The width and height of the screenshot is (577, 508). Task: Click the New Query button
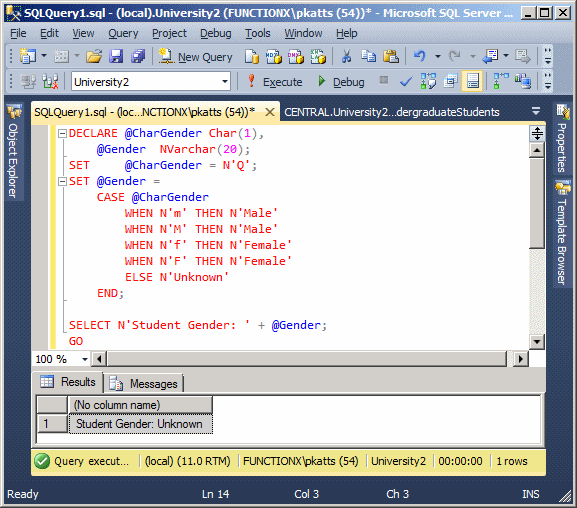point(196,57)
